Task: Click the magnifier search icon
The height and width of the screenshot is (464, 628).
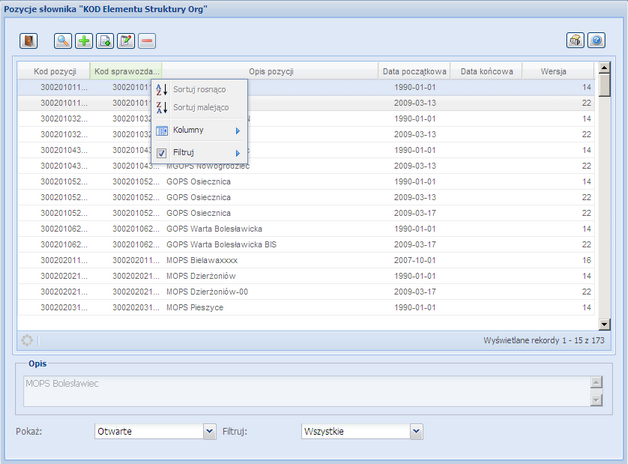Action: click(x=62, y=41)
